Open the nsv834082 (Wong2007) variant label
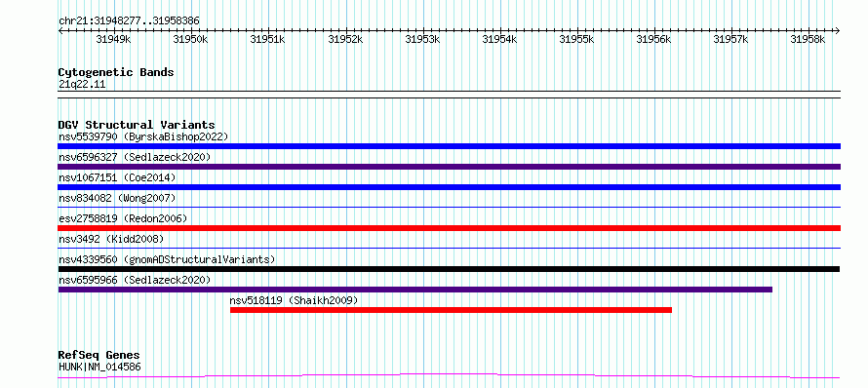This screenshot has height=388, width=868. (117, 198)
